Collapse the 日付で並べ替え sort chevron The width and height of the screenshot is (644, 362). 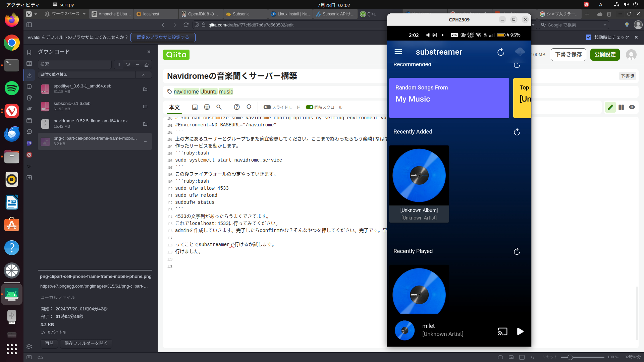[x=144, y=75]
